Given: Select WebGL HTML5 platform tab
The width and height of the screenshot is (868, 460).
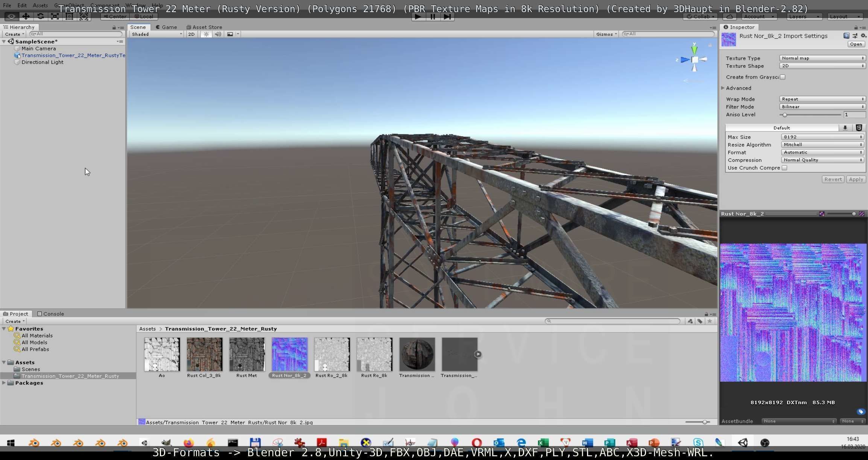Looking at the screenshot, I should [x=859, y=128].
